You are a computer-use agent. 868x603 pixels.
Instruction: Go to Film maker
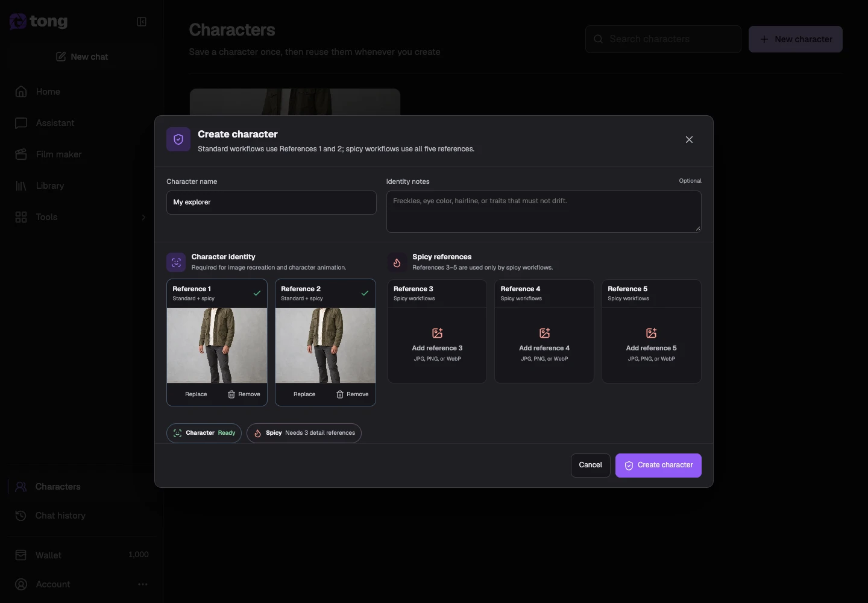[x=81, y=154]
